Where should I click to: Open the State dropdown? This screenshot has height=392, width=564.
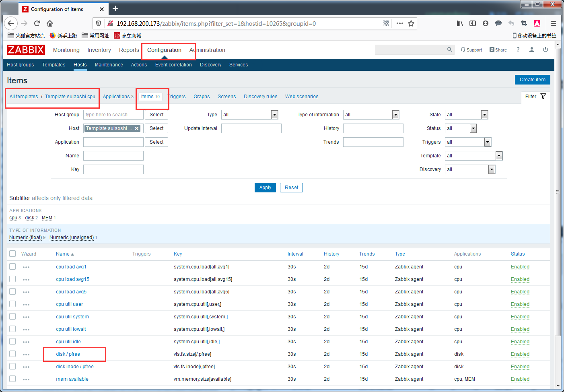tap(467, 115)
